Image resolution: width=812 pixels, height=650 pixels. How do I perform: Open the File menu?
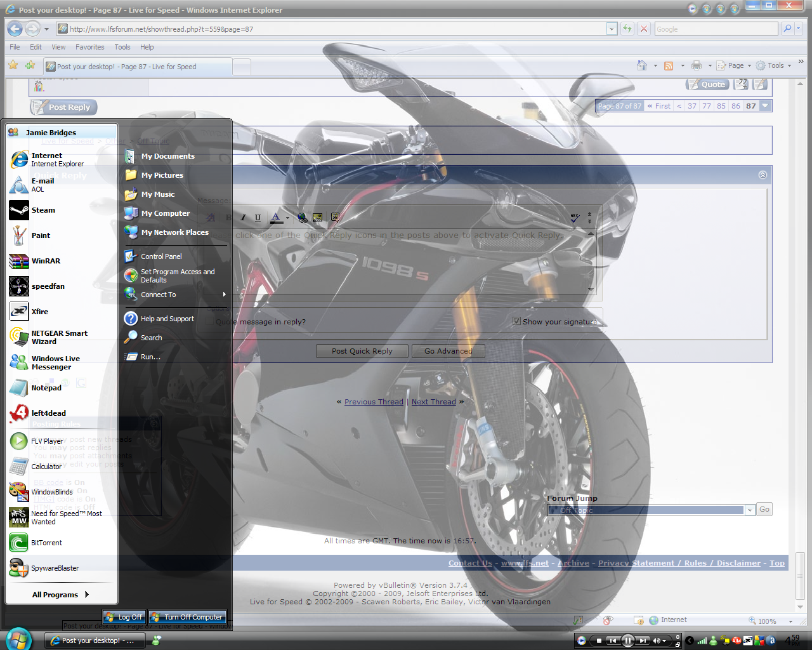click(x=15, y=47)
